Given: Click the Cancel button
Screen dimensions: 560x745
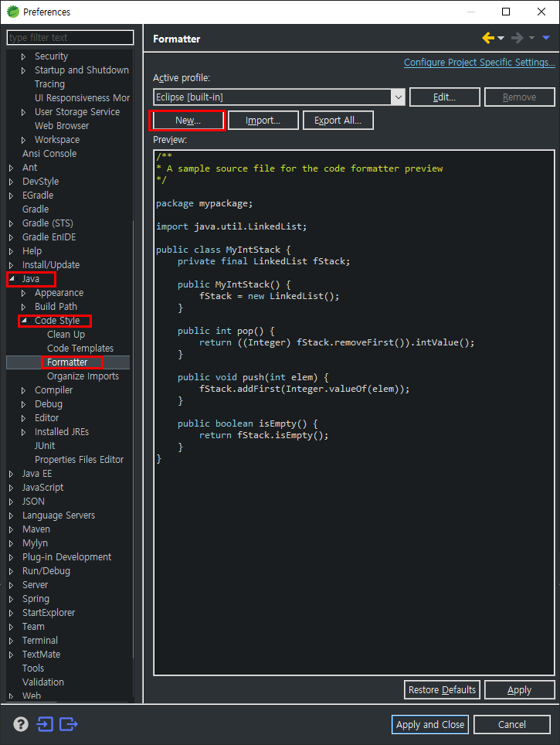Looking at the screenshot, I should [512, 725].
